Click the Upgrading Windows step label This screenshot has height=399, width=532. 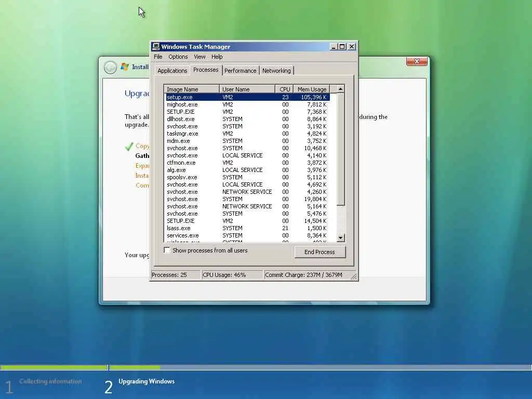click(x=147, y=381)
